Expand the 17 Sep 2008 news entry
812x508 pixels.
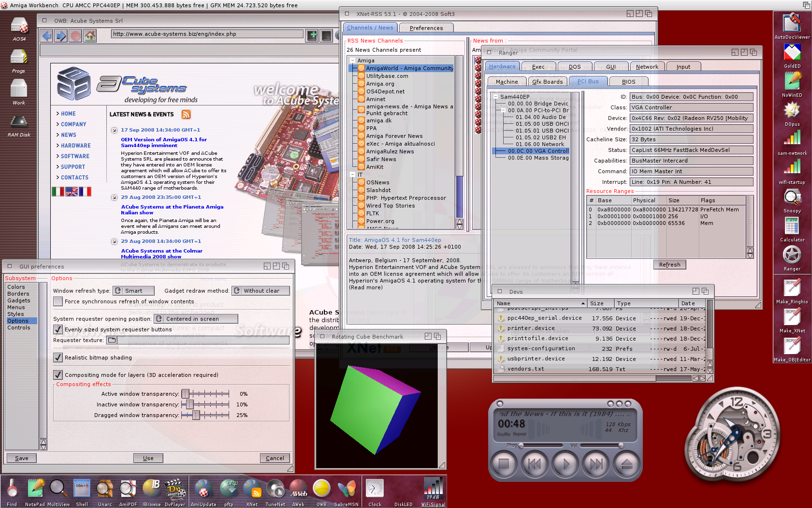[114, 130]
